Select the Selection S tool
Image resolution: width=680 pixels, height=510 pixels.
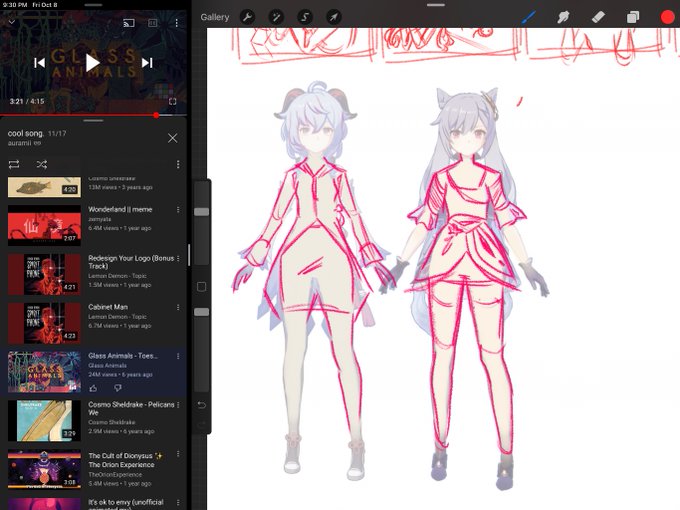pyautogui.click(x=305, y=17)
